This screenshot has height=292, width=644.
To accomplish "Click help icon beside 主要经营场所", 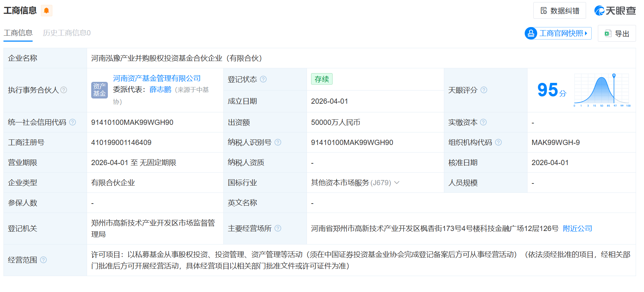I will (278, 229).
